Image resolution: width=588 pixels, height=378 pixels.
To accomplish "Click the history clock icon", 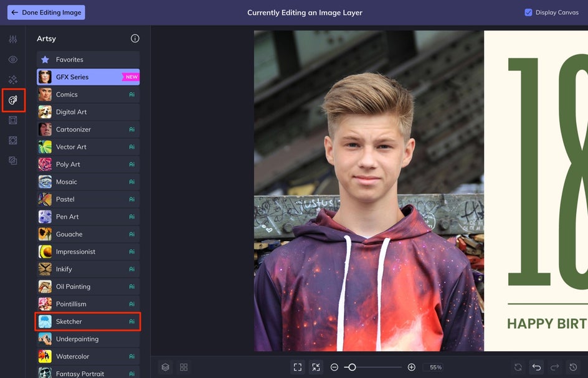I will coord(573,367).
